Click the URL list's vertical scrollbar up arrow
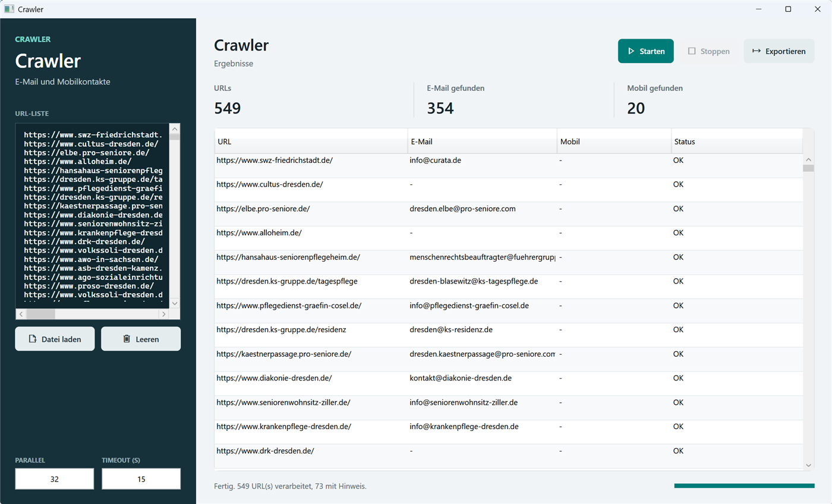Image resolution: width=832 pixels, height=504 pixels. (x=175, y=128)
